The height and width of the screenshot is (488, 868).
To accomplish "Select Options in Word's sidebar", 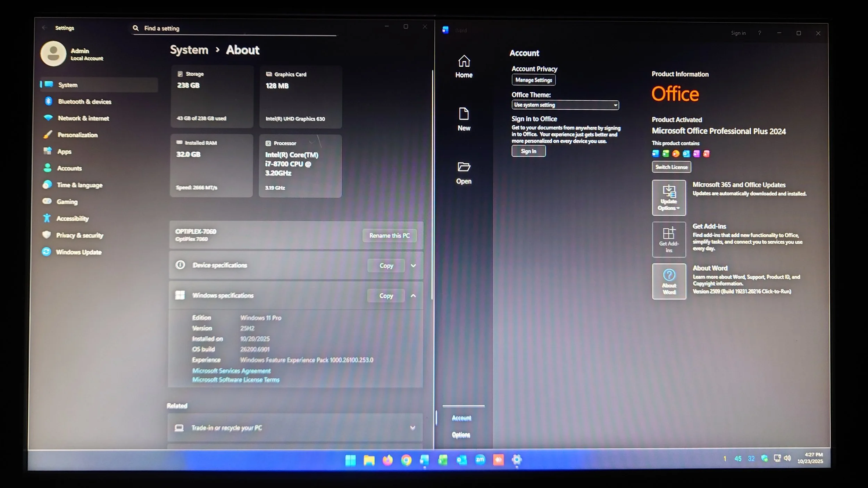I will (461, 435).
